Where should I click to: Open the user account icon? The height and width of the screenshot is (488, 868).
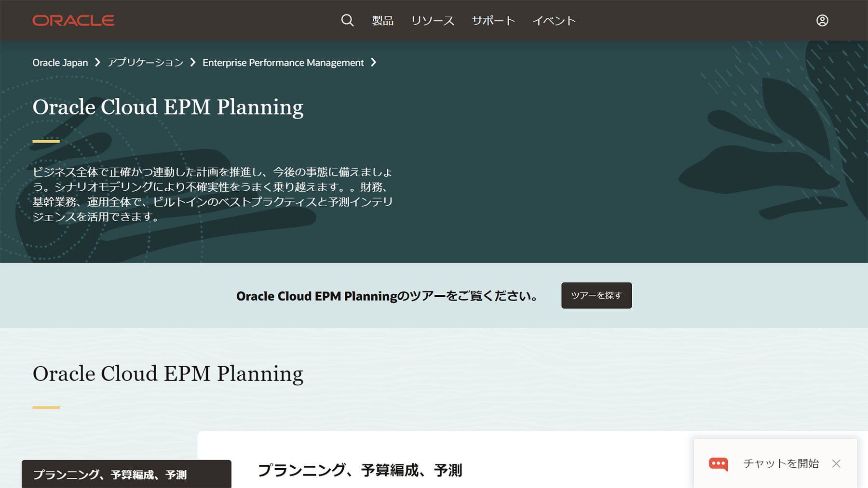pyautogui.click(x=822, y=20)
